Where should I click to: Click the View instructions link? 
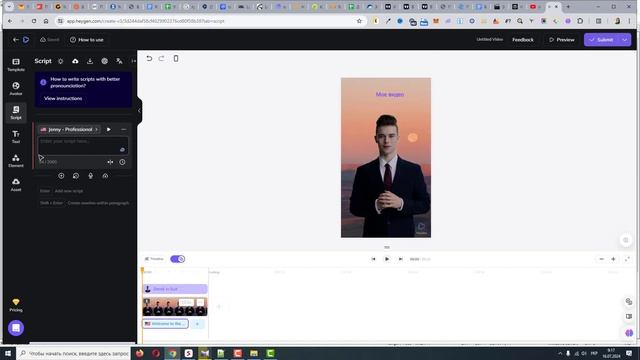tap(63, 98)
